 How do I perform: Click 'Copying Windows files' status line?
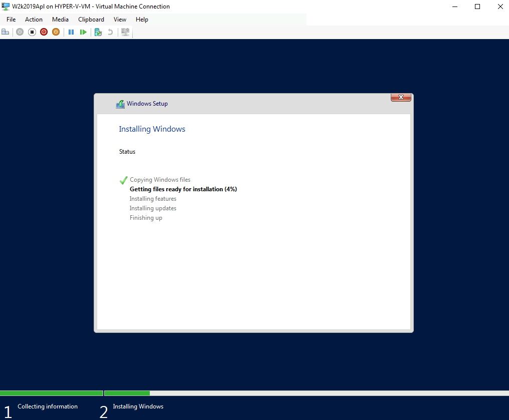(160, 180)
